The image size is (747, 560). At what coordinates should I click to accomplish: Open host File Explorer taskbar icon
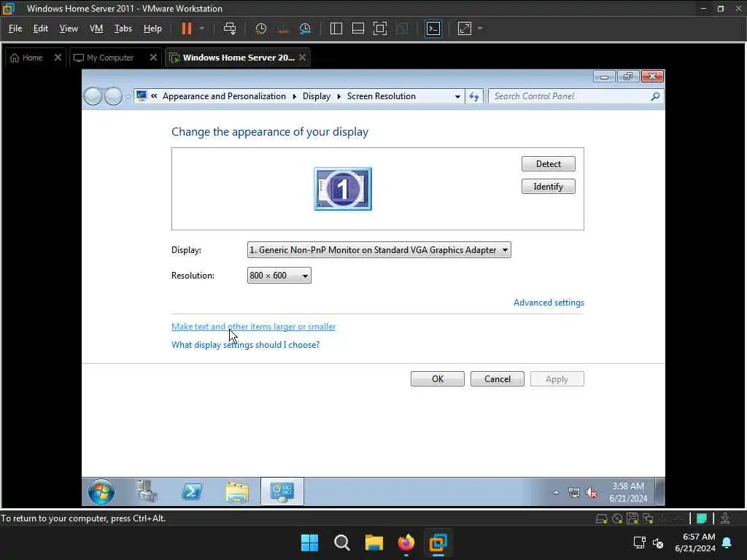click(374, 542)
